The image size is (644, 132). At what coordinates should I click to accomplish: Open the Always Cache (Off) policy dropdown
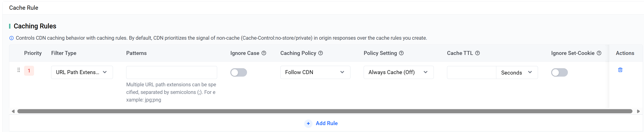pyautogui.click(x=398, y=72)
